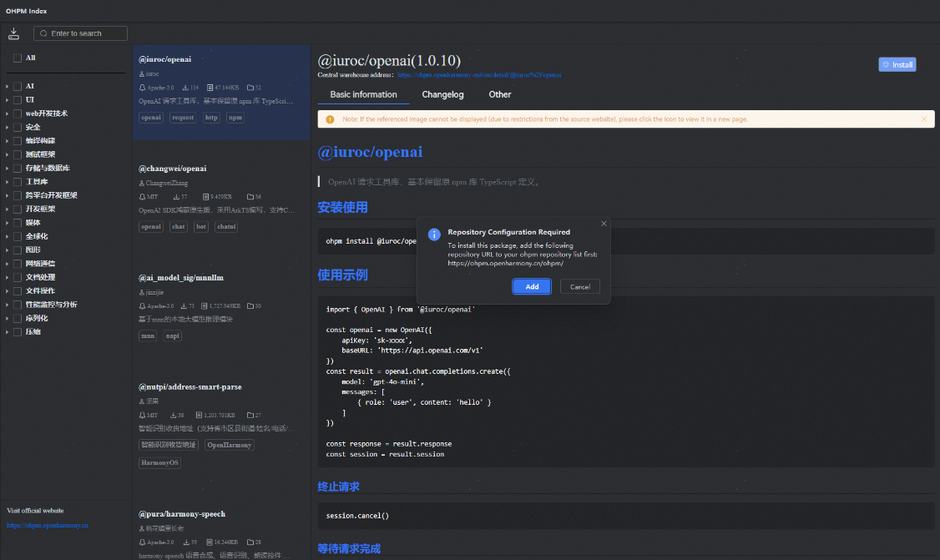Click the 'chatui' tag under @changwei/openai
This screenshot has height=560, width=940.
[x=226, y=226]
